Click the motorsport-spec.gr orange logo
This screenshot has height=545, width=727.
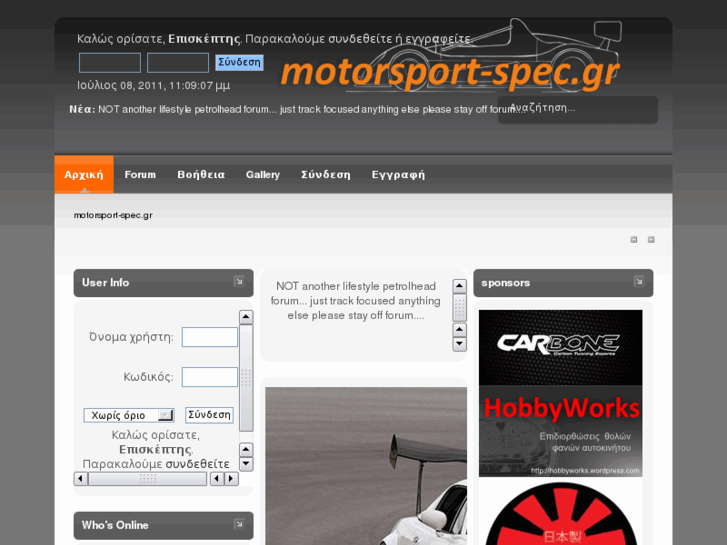tap(450, 73)
